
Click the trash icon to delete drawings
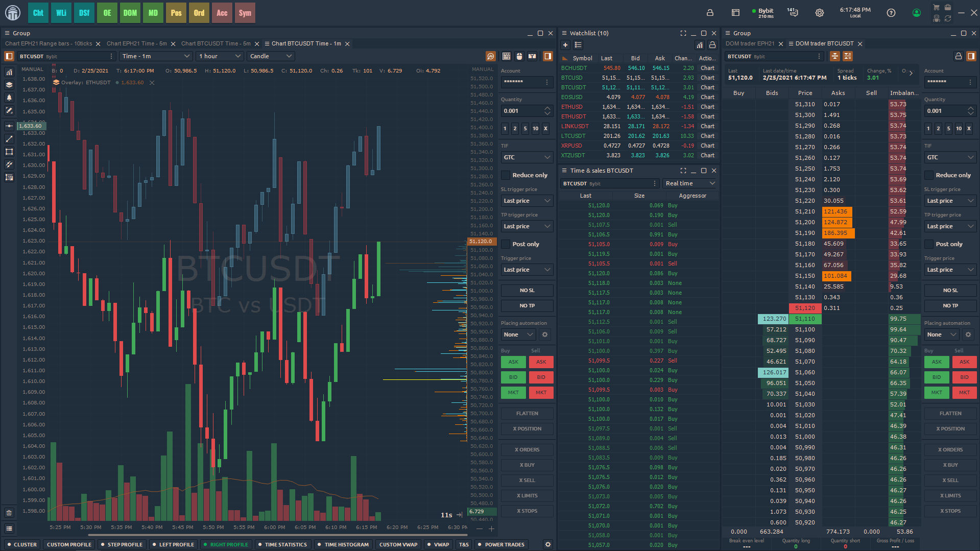click(x=9, y=513)
